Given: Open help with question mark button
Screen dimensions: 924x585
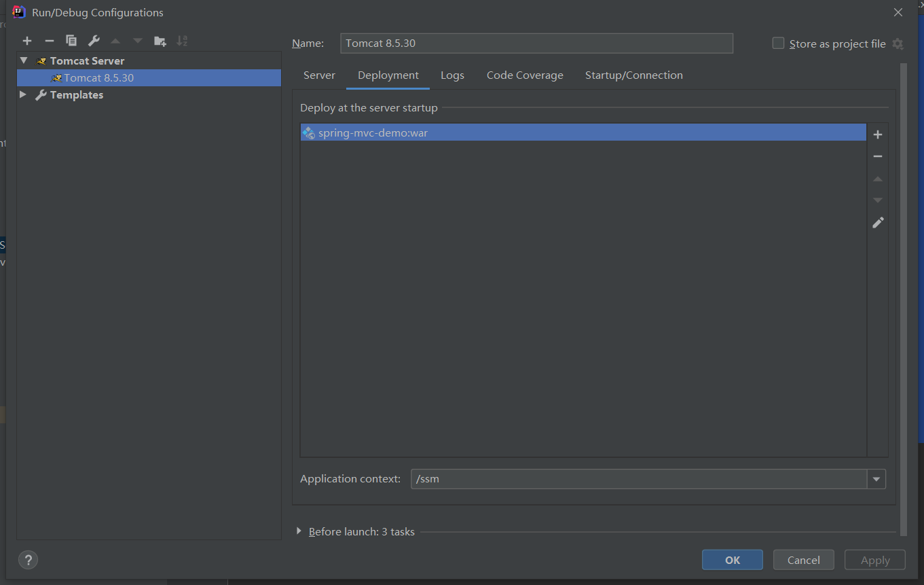Looking at the screenshot, I should (x=28, y=560).
